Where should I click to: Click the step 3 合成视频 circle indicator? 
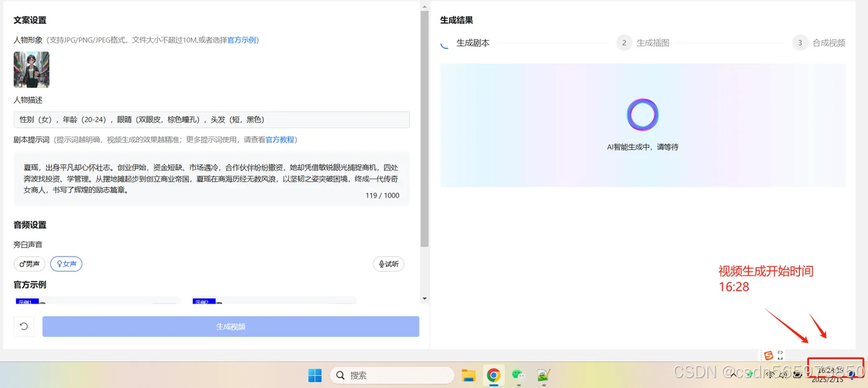click(799, 43)
